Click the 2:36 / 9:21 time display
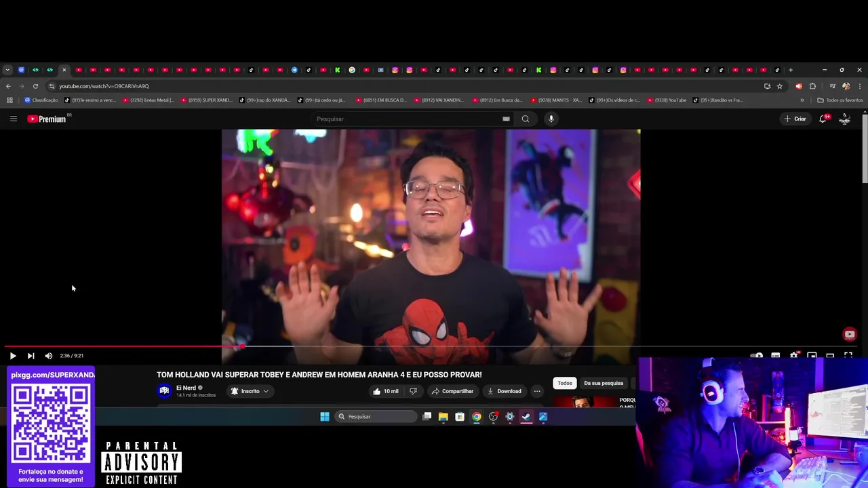Screen dimensions: 868x488 pyautogui.click(x=71, y=356)
